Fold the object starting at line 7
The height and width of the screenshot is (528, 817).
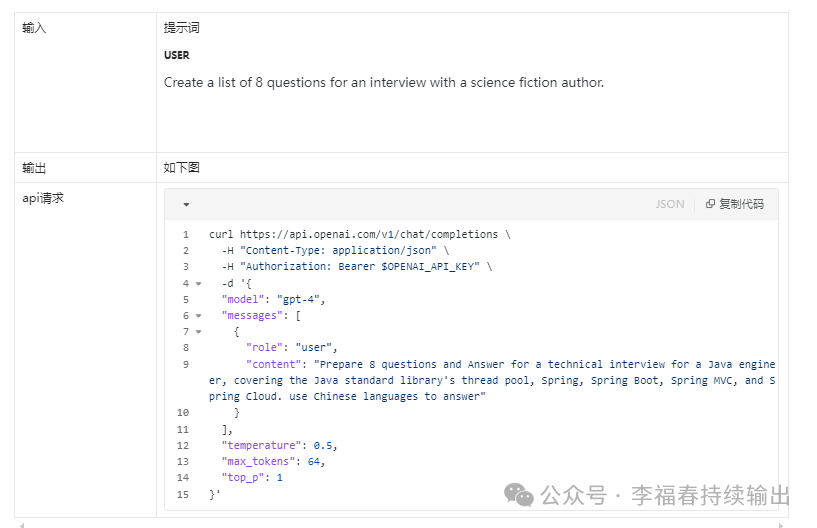click(199, 331)
